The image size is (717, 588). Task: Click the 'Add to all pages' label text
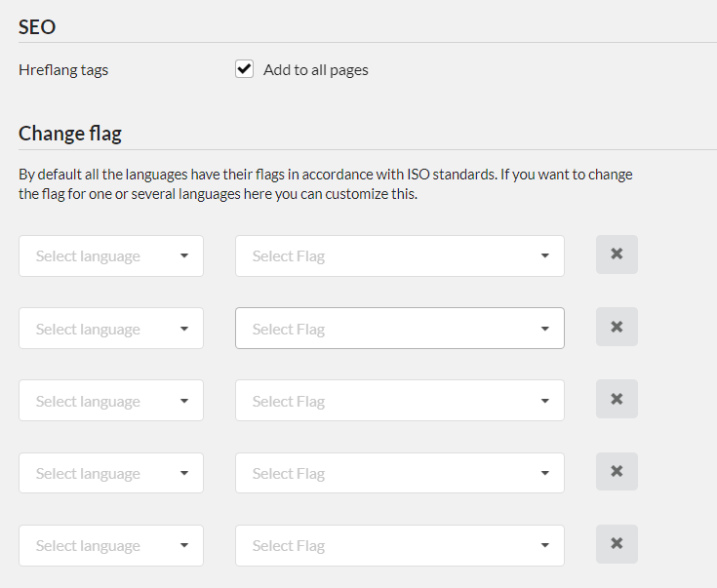pyautogui.click(x=315, y=70)
